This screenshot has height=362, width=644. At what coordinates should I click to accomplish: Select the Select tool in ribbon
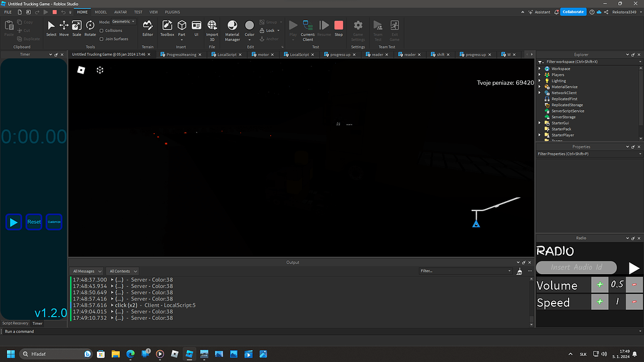[51, 28]
